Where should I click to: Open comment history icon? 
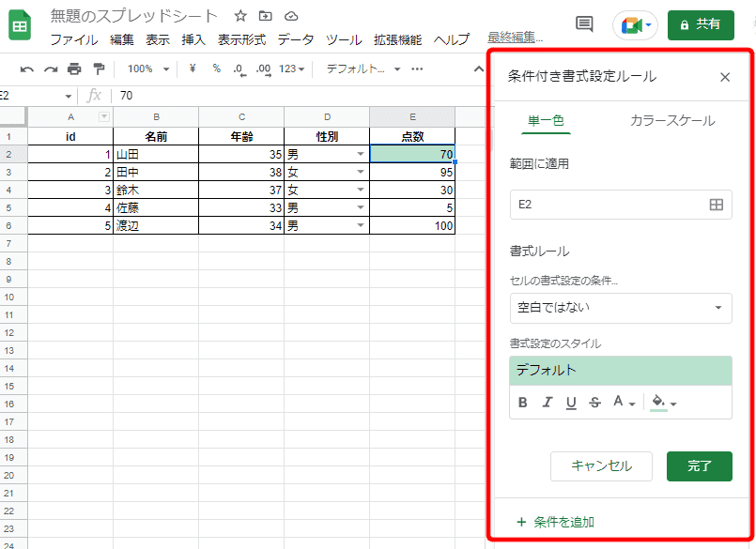583,25
